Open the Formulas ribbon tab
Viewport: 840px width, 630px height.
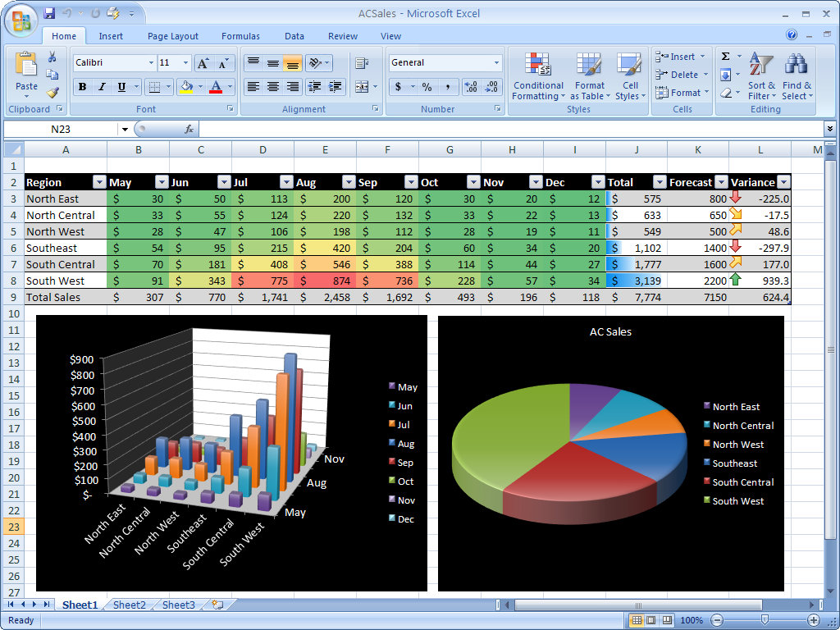(240, 36)
